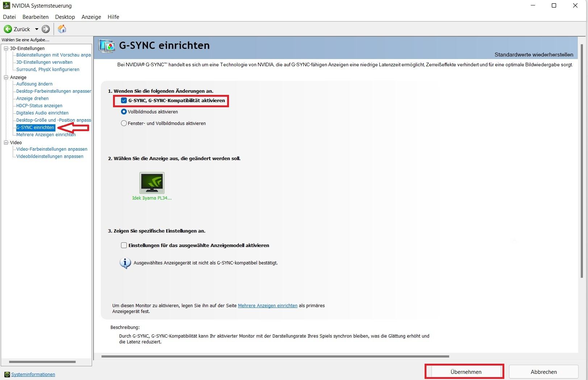Select the Idek Iiyama PL34 monitor thumbnail
The image size is (588, 380).
coord(152,183)
